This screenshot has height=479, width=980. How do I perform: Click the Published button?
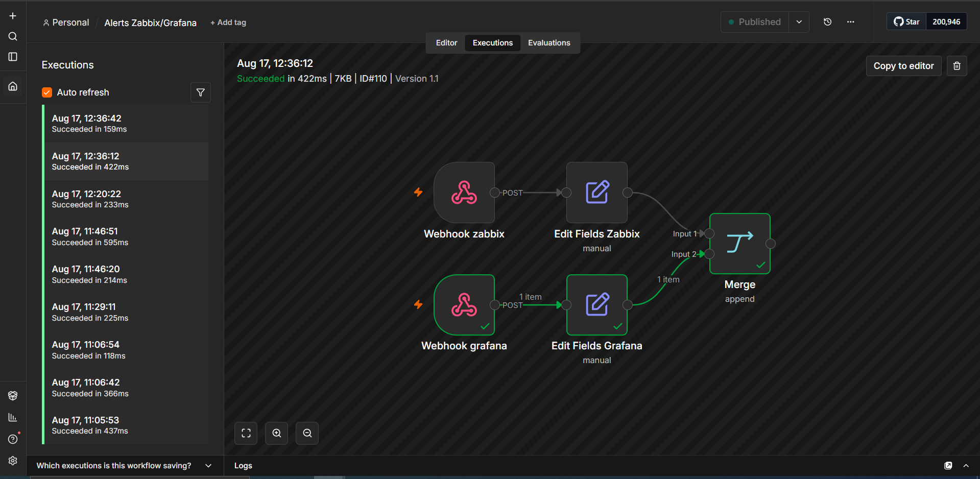(x=755, y=22)
